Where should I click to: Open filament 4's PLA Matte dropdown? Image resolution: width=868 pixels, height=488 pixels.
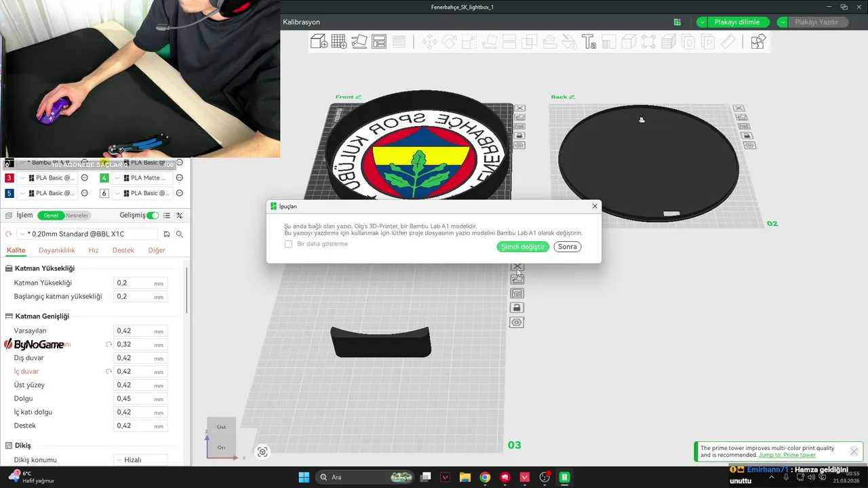pos(142,178)
